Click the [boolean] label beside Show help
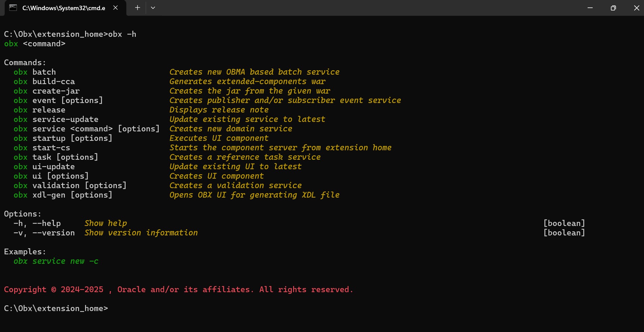The width and height of the screenshot is (644, 332). 564,223
